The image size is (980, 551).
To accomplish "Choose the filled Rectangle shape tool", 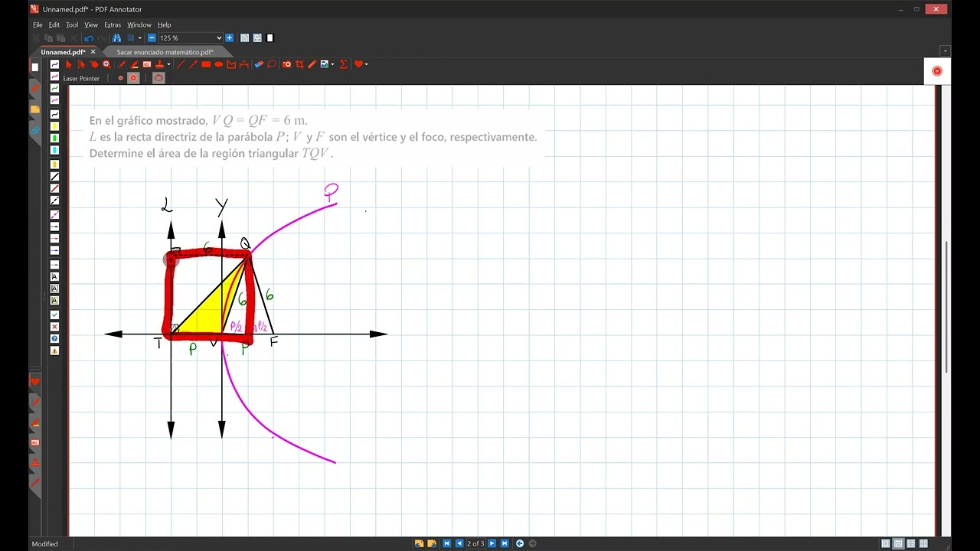I will (206, 64).
